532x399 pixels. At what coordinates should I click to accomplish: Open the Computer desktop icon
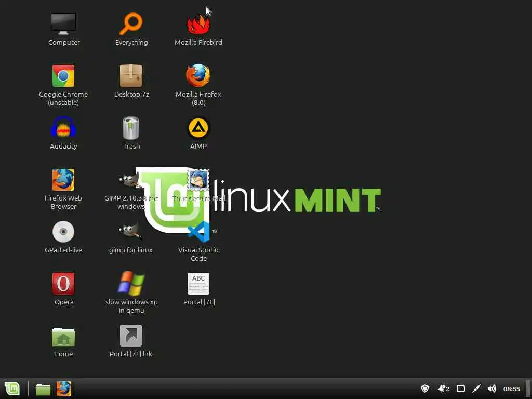click(x=63, y=24)
